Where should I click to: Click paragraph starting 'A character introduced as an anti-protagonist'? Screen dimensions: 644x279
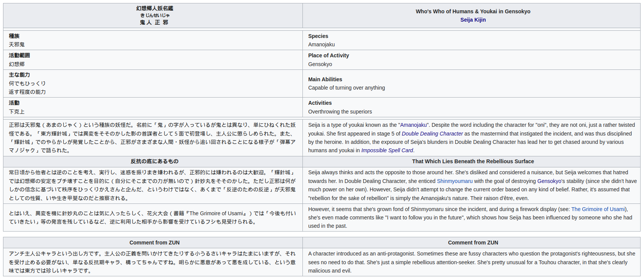pyautogui.click(x=472, y=262)
